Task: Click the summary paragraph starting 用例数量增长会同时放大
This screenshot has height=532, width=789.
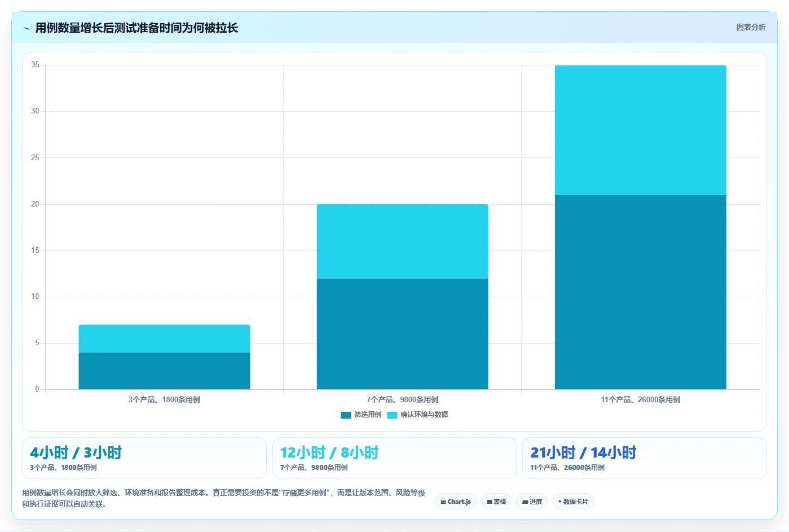Action: tap(223, 498)
